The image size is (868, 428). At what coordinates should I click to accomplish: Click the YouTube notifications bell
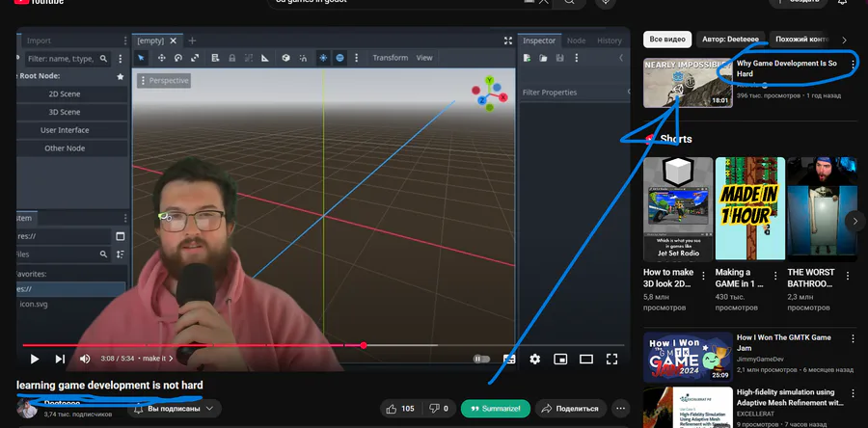pyautogui.click(x=842, y=2)
